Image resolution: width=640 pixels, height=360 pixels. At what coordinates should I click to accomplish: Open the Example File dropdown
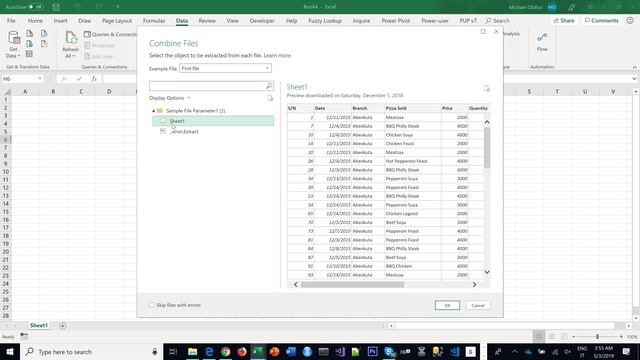pyautogui.click(x=225, y=69)
